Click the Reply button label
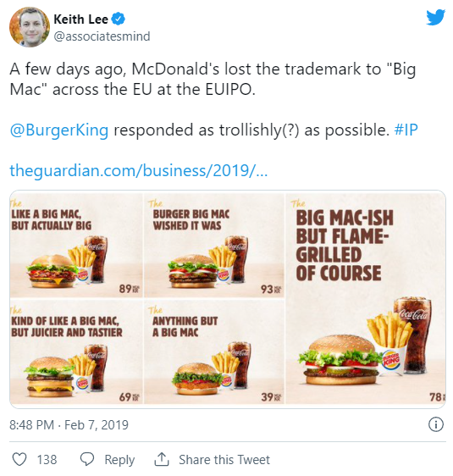Screen dimensions: 453x476 [119, 460]
